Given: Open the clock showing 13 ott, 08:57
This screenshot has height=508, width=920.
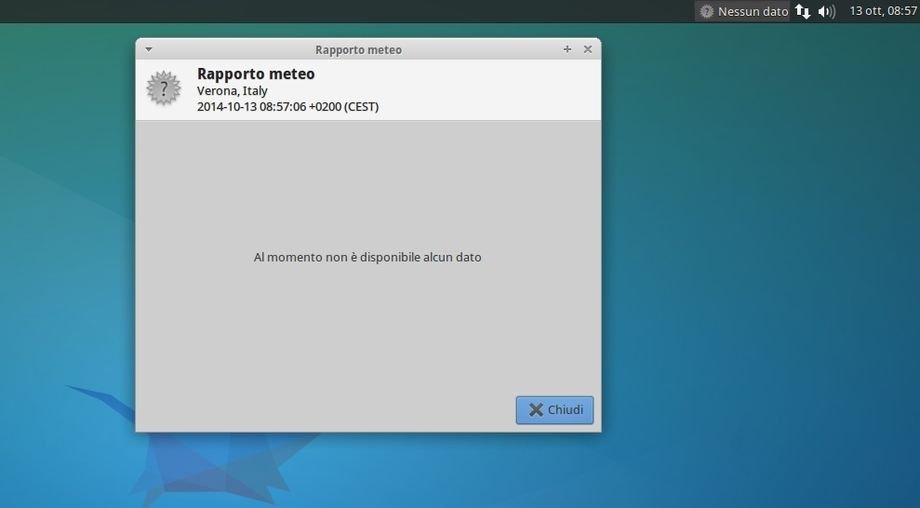Looking at the screenshot, I should [883, 11].
